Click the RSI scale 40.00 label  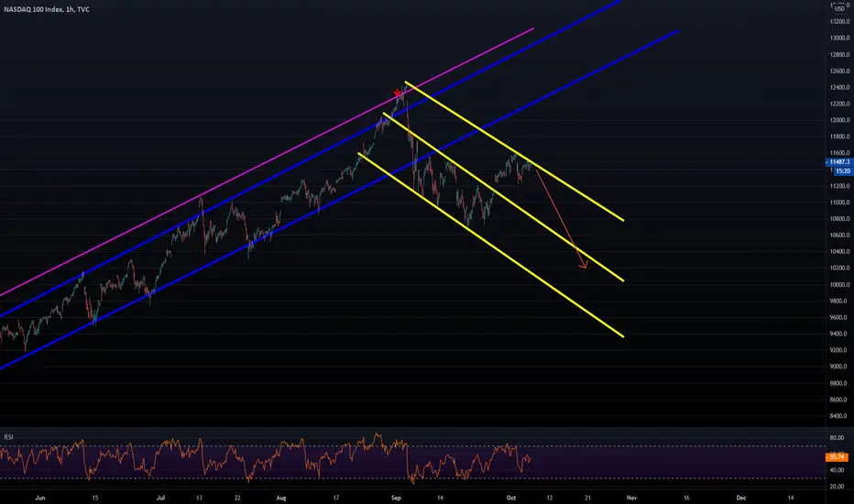[x=837, y=470]
